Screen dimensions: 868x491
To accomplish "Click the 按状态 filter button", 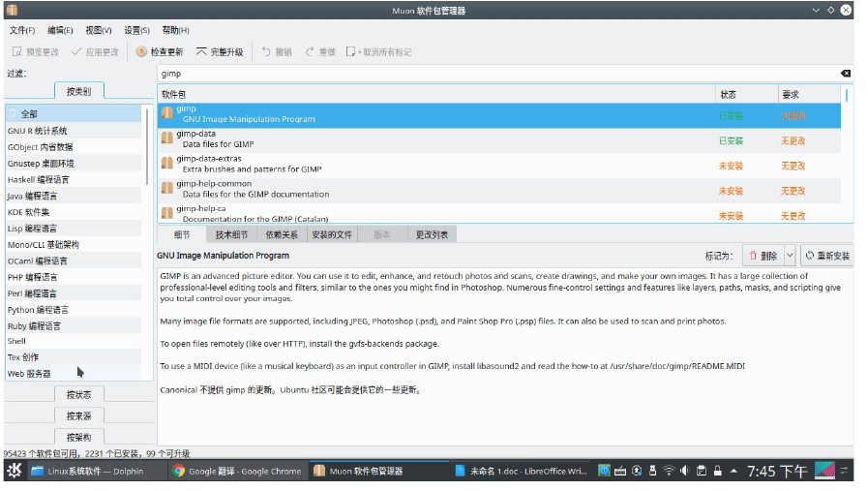I will coord(78,395).
